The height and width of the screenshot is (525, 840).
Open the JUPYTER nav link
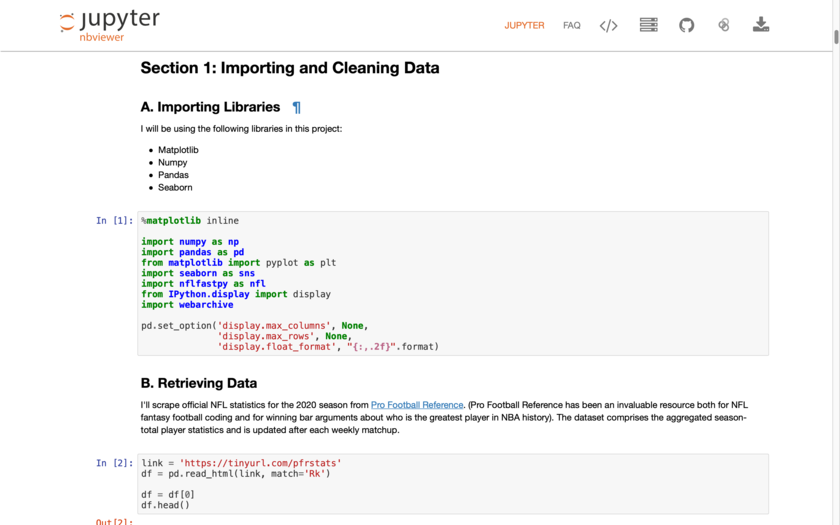(524, 25)
